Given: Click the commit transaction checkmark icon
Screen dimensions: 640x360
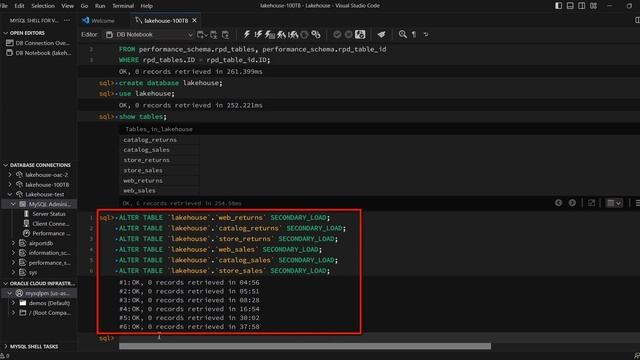Looking at the screenshot, I should coord(337,35).
